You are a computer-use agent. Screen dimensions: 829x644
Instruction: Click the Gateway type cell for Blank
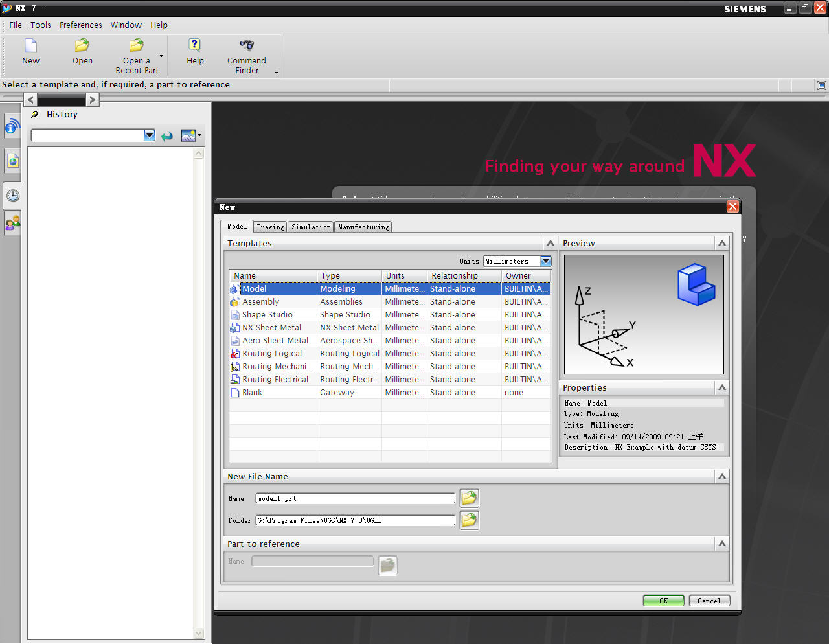coord(349,393)
